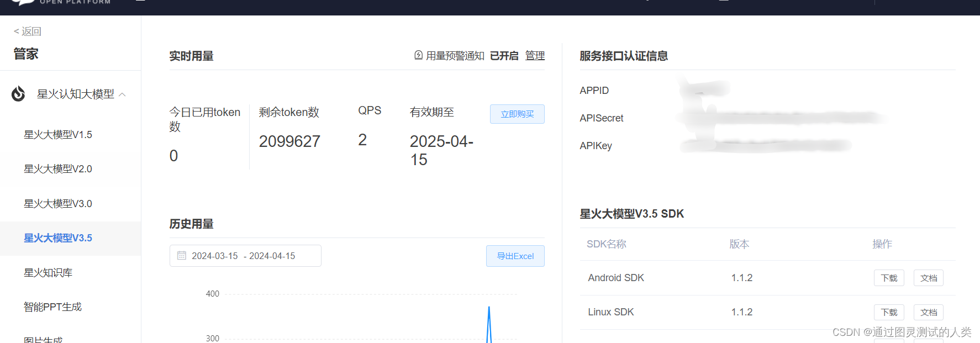The height and width of the screenshot is (343, 980).
Task: Click the SDK名称 column header
Action: pos(607,244)
